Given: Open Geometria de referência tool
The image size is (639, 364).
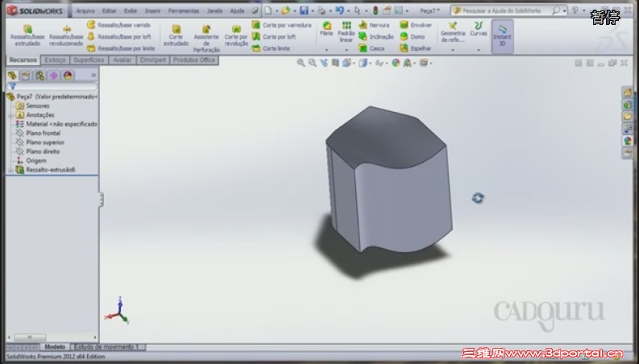Looking at the screenshot, I should point(452,31).
